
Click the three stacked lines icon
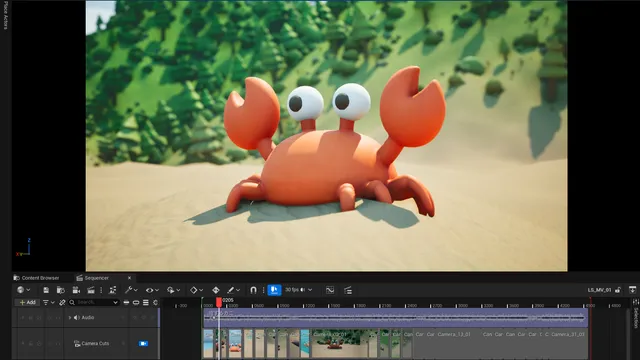pyautogui.click(x=146, y=302)
